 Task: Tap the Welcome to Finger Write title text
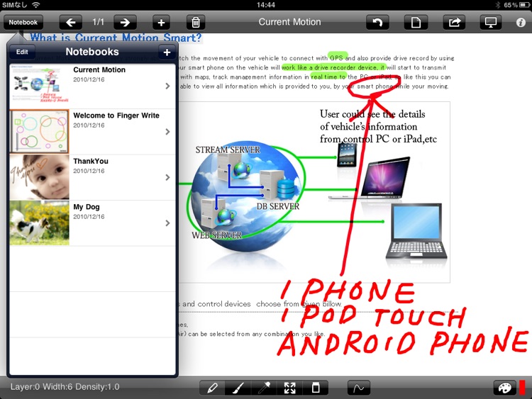[116, 116]
